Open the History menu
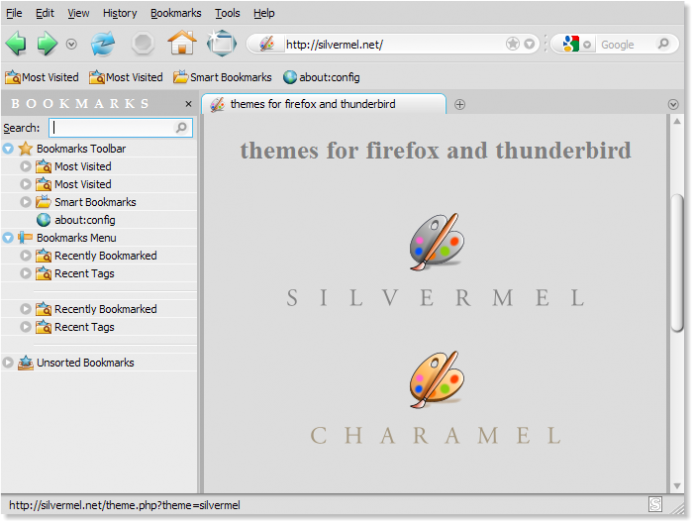 [120, 13]
